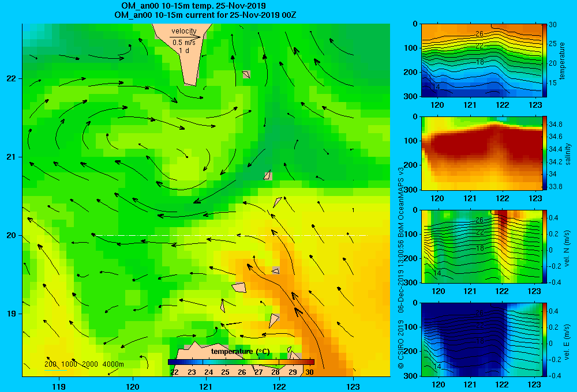The image size is (577, 392).
Task: Click the vel. N vertical colorbar
Action: click(x=545, y=246)
